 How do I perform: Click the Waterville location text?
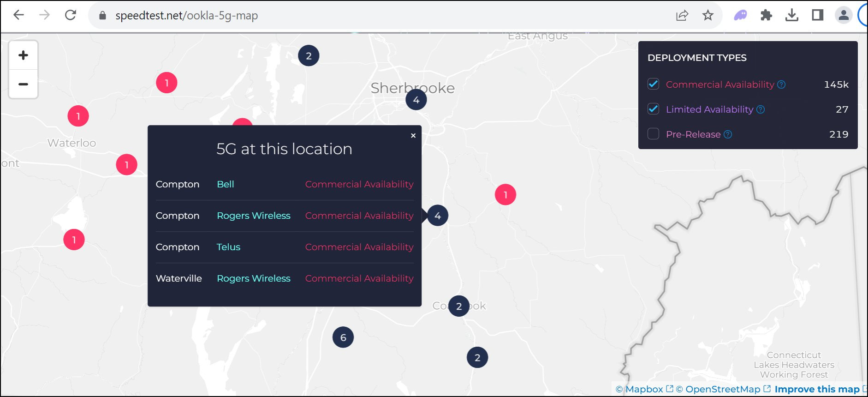click(x=179, y=278)
